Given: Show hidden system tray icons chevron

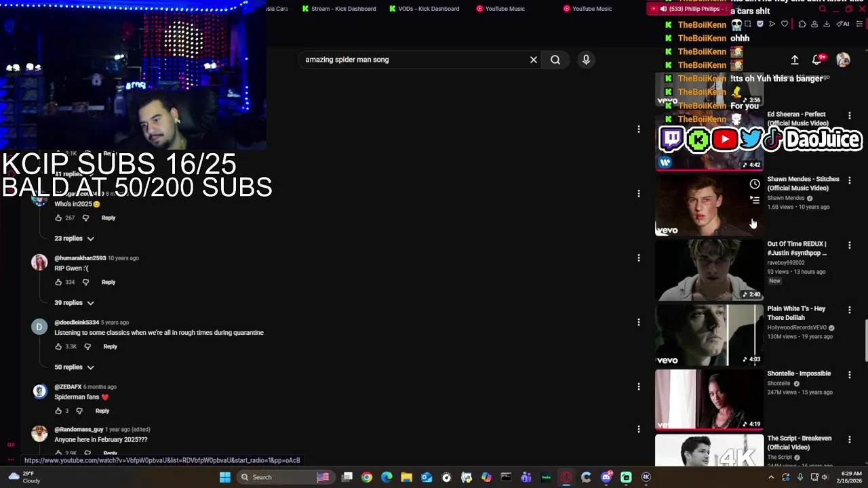Looking at the screenshot, I should (x=771, y=477).
